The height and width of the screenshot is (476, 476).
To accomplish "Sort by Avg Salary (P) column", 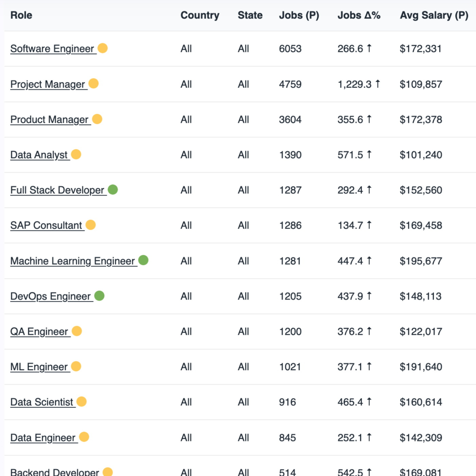I will [434, 15].
